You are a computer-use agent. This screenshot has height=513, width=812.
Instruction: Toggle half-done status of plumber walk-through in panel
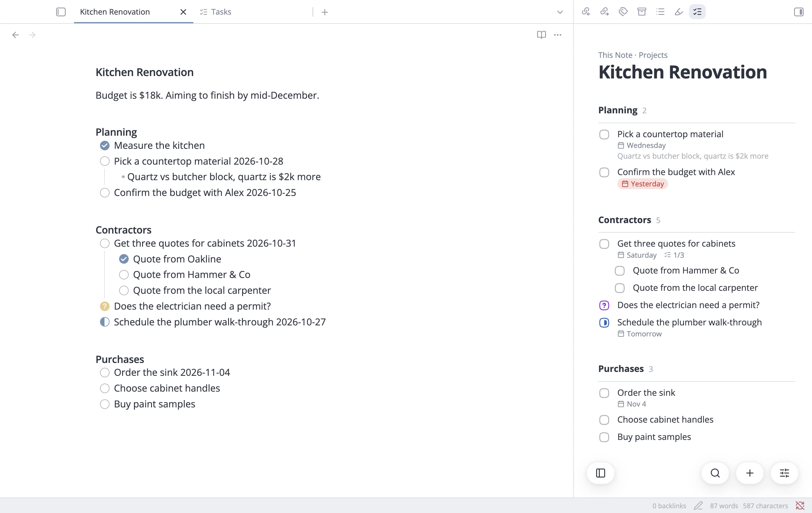pyautogui.click(x=604, y=323)
